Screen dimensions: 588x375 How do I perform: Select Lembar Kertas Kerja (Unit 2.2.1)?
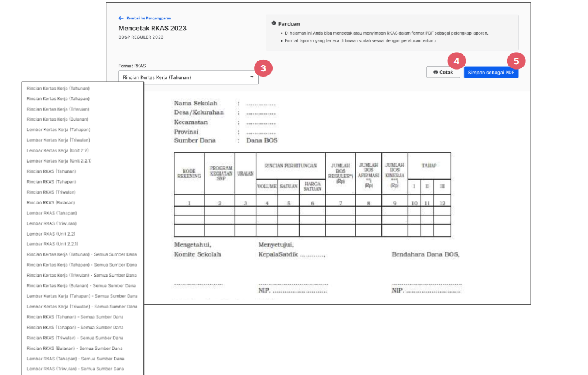click(x=59, y=161)
